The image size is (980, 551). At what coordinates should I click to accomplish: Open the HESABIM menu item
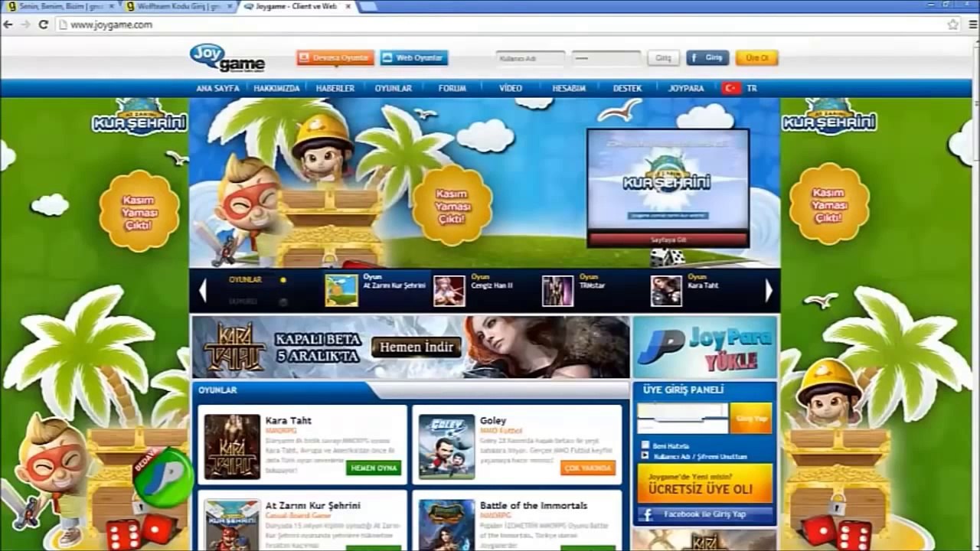[x=569, y=88]
